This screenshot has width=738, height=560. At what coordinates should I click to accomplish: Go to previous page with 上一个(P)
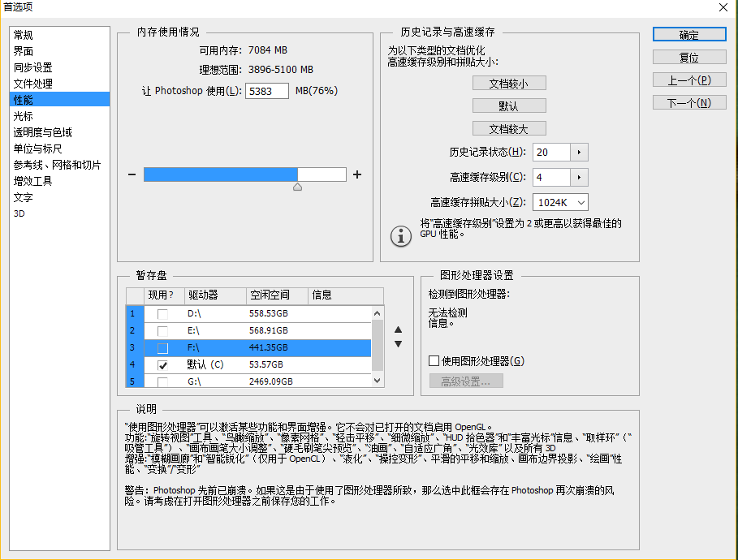click(x=689, y=80)
